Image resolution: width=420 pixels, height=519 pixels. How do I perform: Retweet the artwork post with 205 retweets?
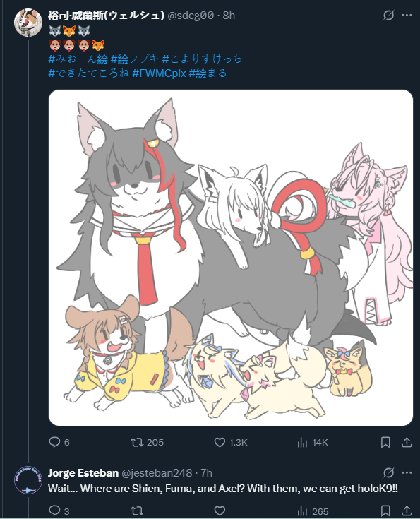[147, 442]
